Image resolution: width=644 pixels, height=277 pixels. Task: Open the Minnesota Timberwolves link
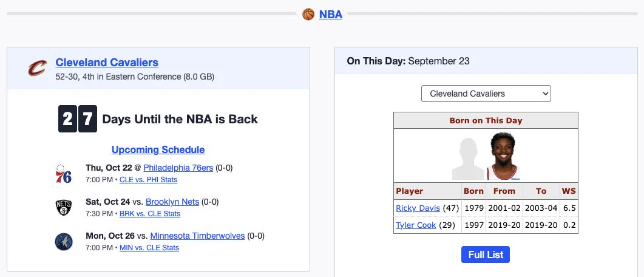tap(197, 236)
